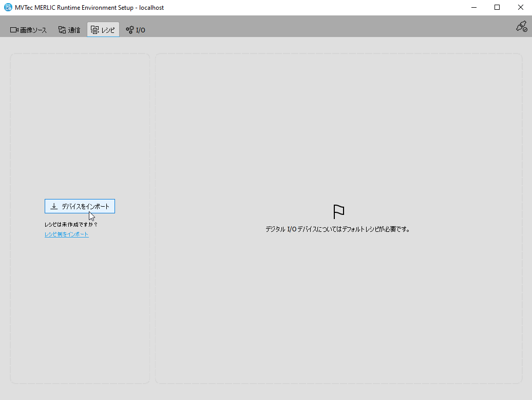Follow the レシピ例をインポート link
532x400 pixels.
pyautogui.click(x=66, y=234)
